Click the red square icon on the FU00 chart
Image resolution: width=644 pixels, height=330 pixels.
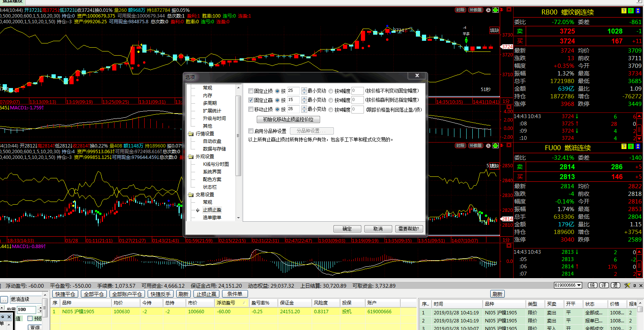509,145
